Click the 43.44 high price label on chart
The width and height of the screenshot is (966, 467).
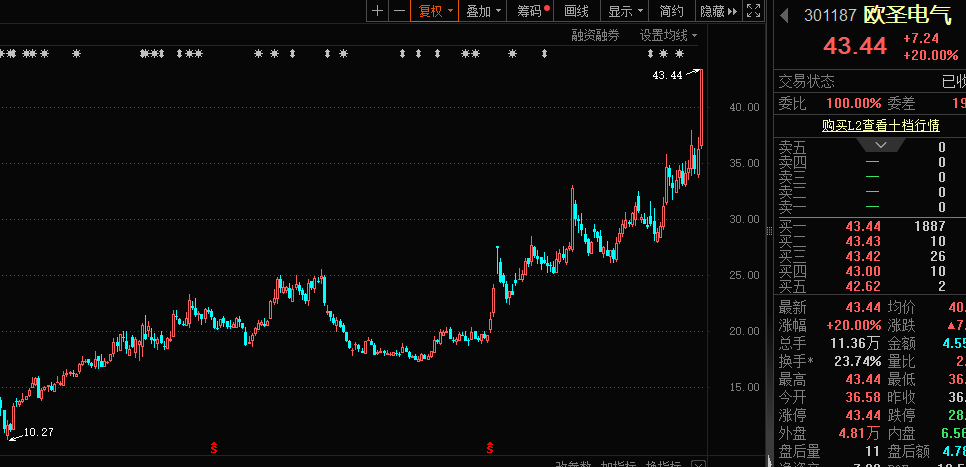pyautogui.click(x=667, y=75)
